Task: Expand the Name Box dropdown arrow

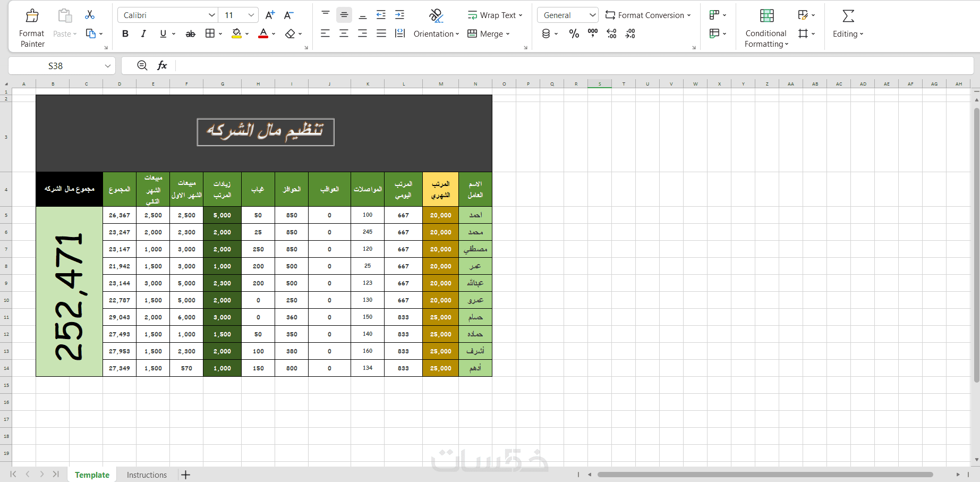Action: tap(108, 66)
